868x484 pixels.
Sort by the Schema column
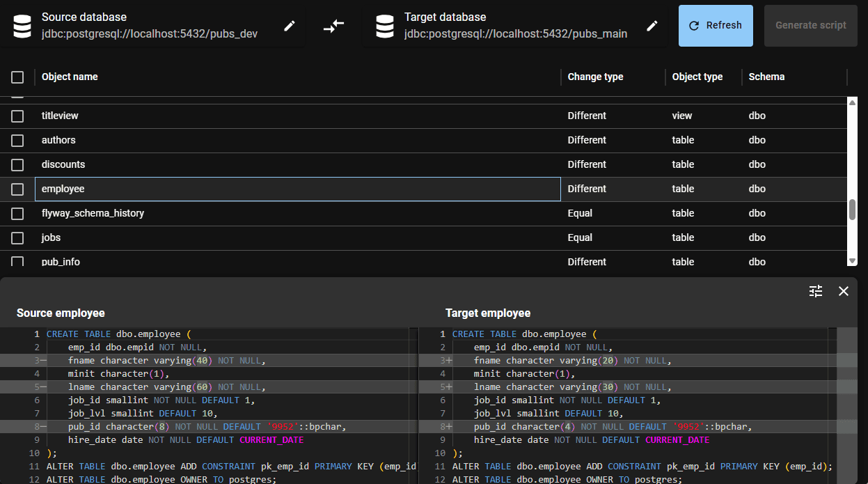coord(766,77)
